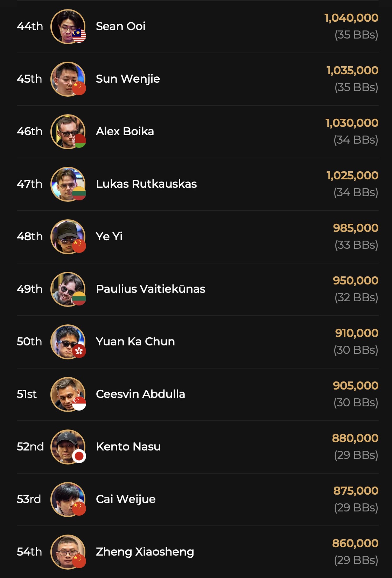
Task: Click Alex Boika's 1,030,000 chip count
Action: [352, 123]
